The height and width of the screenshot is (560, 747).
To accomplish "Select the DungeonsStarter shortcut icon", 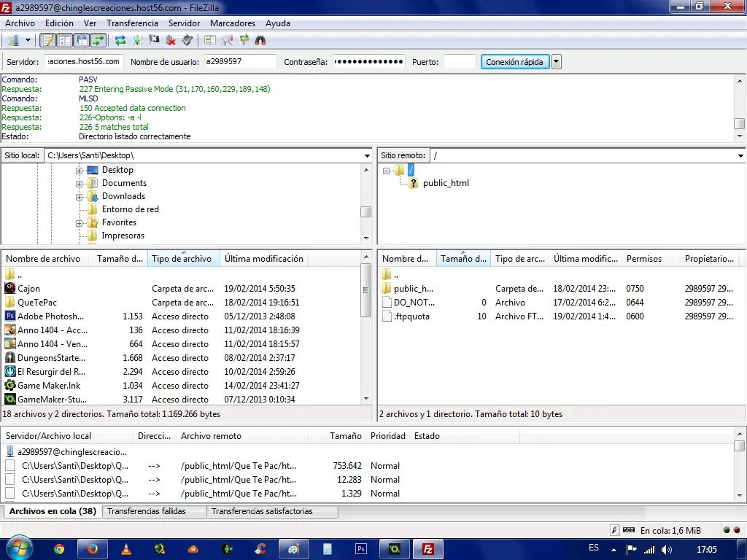I will (x=10, y=357).
